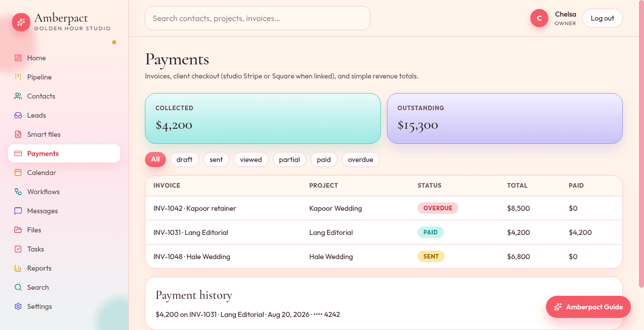Open the Calendar page label
Screen dimensions: 644x330
[42, 173]
